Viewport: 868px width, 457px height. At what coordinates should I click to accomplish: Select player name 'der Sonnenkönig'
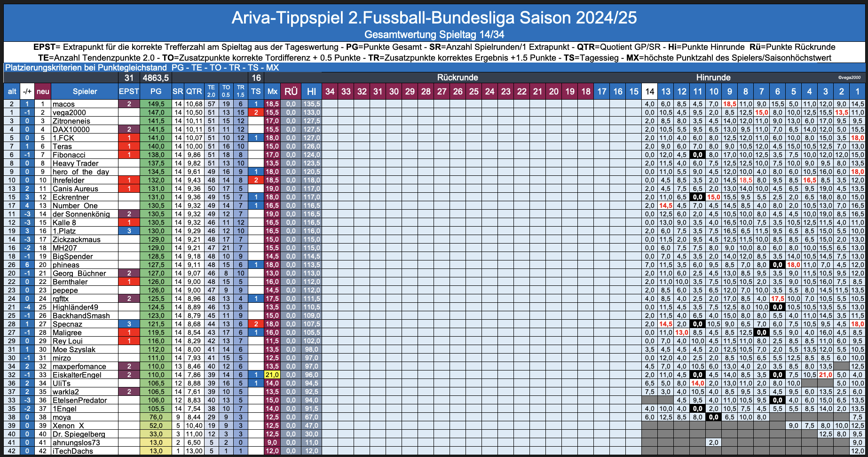point(81,214)
